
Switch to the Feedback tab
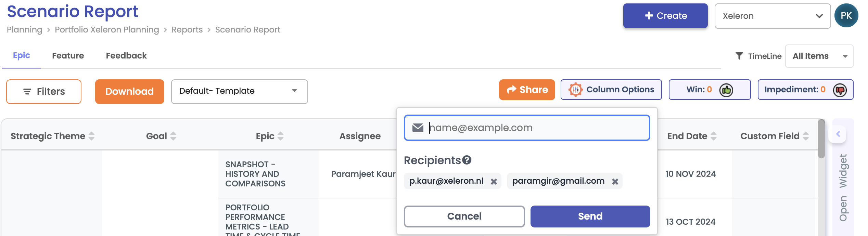126,56
